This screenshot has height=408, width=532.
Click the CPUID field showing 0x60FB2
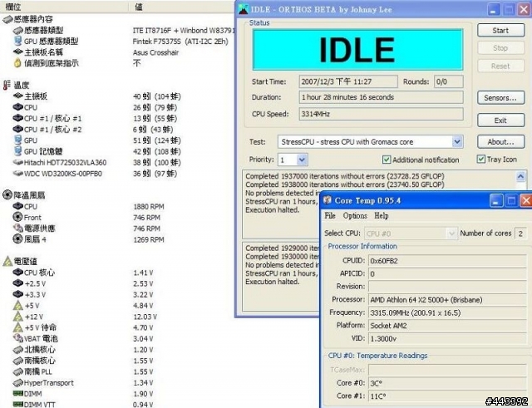click(447, 261)
